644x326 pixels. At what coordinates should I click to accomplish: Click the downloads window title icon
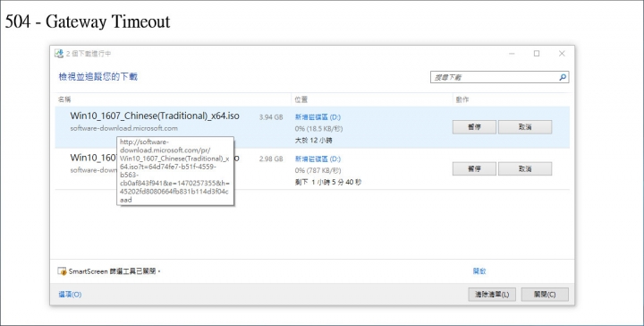click(59, 54)
